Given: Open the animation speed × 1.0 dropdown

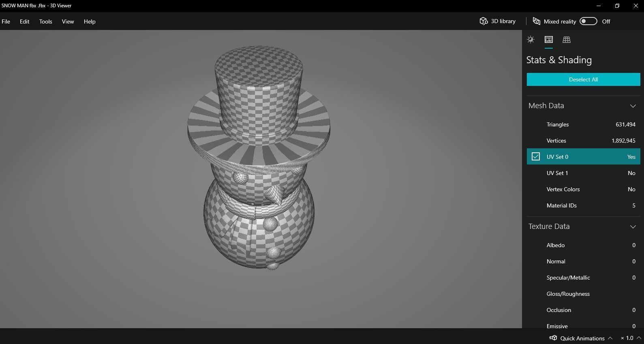Looking at the screenshot, I should click(x=631, y=338).
